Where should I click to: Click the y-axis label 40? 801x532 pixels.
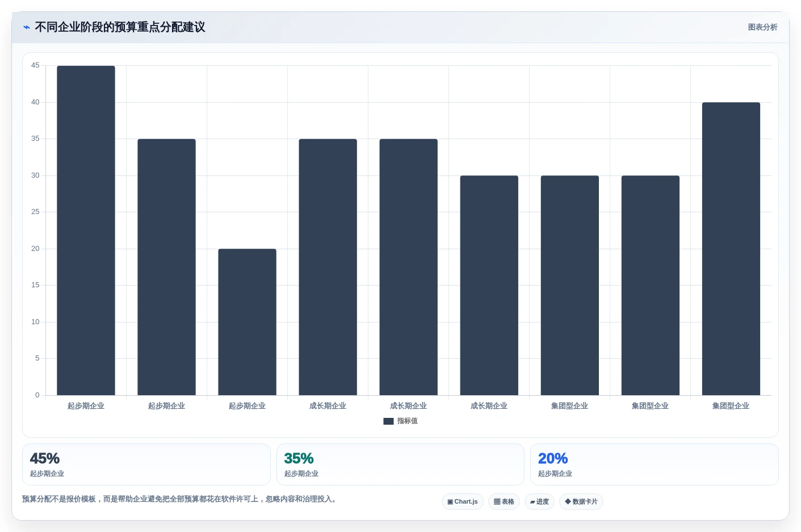(x=35, y=102)
